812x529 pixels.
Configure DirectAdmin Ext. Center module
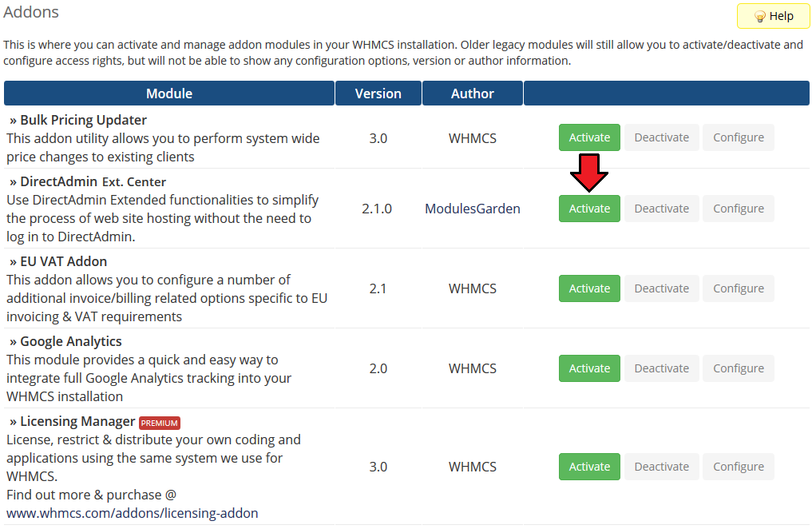[x=739, y=209]
